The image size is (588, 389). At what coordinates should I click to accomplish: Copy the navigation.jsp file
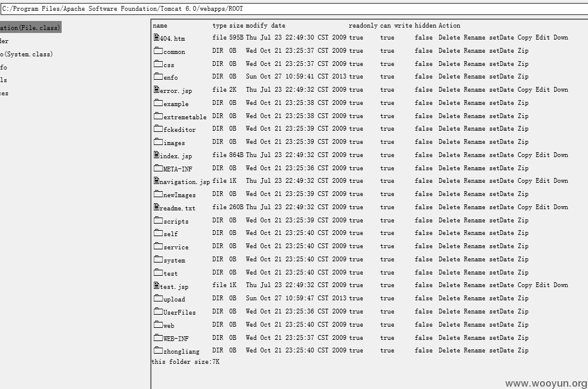click(x=525, y=180)
